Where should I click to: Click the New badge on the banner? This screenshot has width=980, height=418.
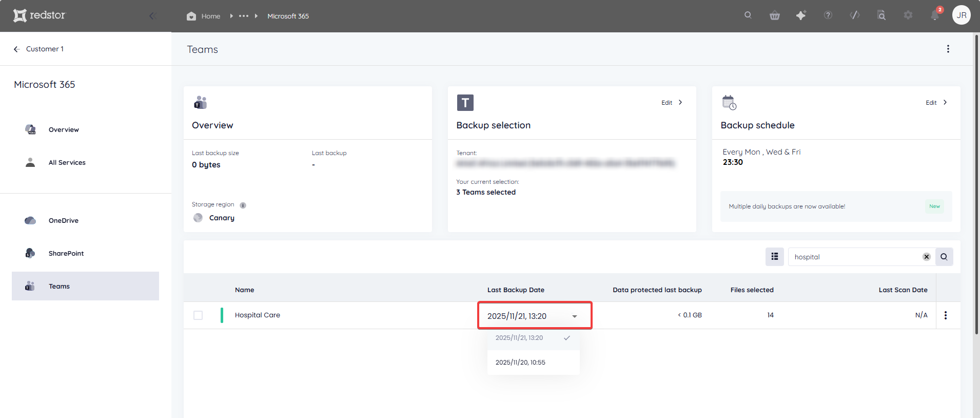point(934,206)
